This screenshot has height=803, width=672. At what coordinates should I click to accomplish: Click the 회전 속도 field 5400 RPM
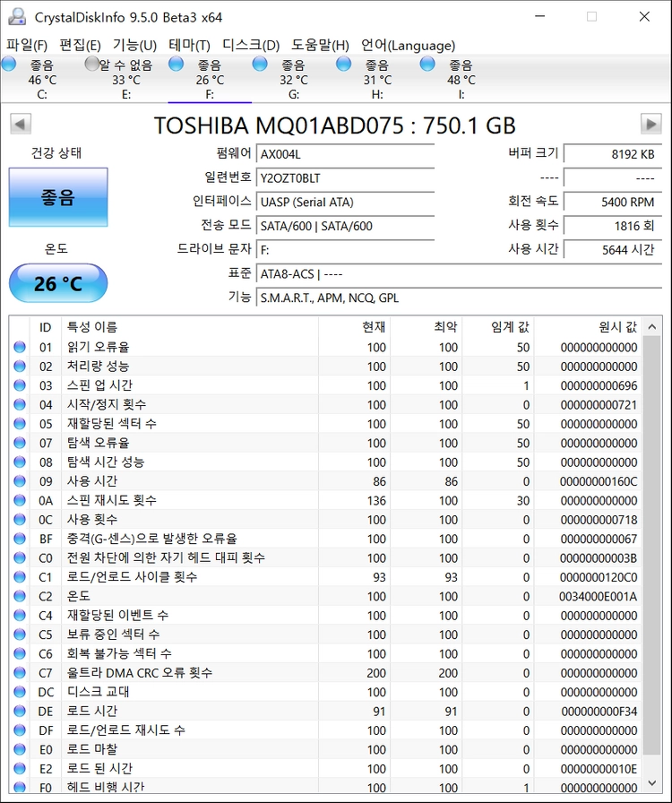click(613, 202)
